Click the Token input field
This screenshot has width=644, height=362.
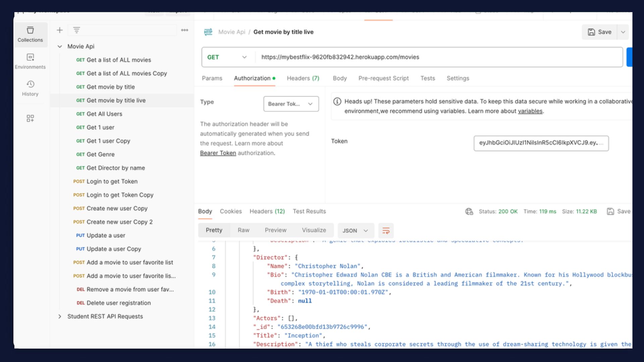click(540, 142)
